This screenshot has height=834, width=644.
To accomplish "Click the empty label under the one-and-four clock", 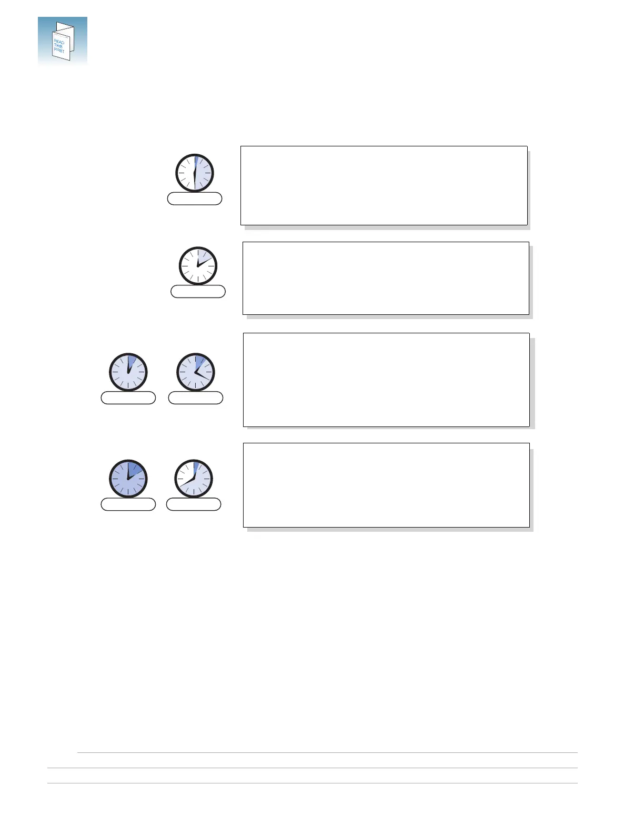I will (x=196, y=398).
